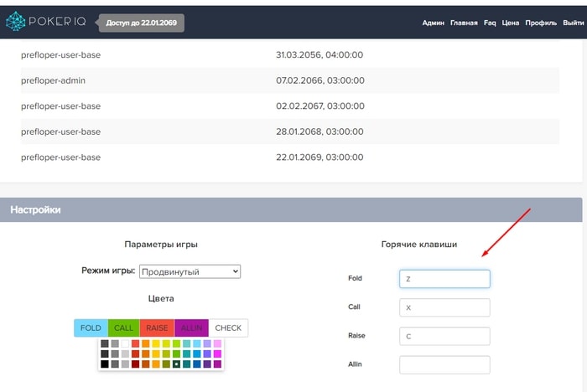Click the Горячие клавиши heading

pyautogui.click(x=419, y=245)
